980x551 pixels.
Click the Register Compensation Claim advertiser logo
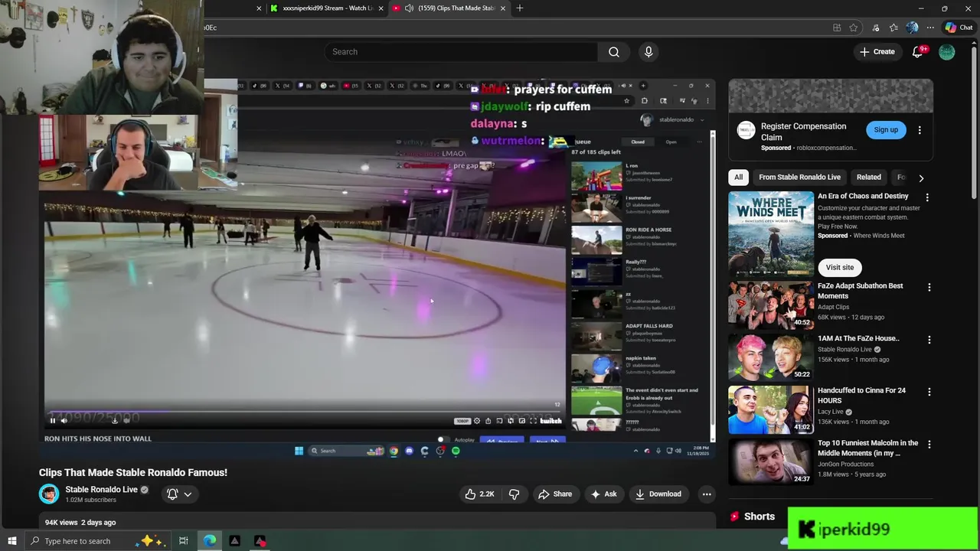click(746, 130)
